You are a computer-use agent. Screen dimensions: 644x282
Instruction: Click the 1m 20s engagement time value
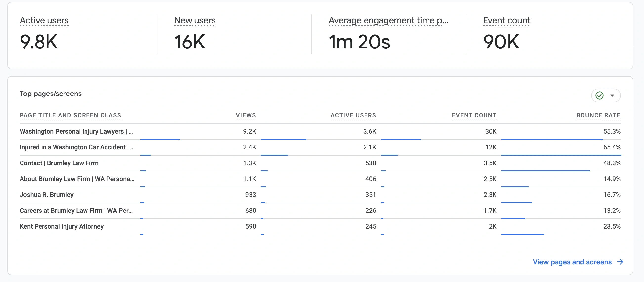pyautogui.click(x=359, y=42)
